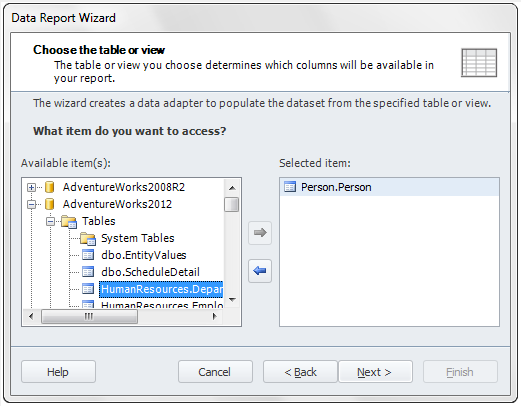Proceed with the Next button
This screenshot has height=406, width=521.
[x=375, y=372]
